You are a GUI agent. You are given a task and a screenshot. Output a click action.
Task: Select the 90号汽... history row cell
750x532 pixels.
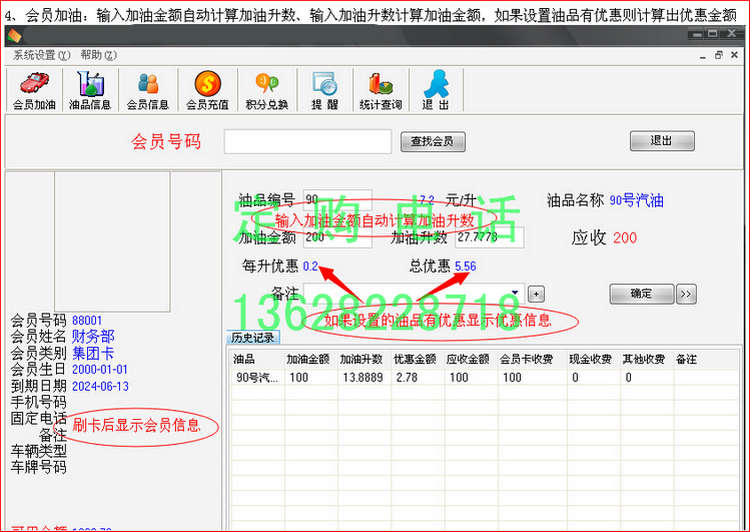[258, 377]
